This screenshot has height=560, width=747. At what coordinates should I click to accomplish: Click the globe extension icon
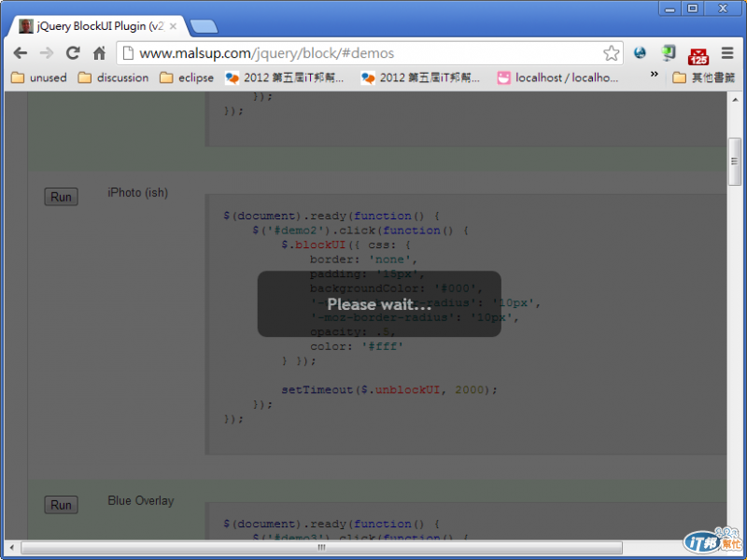[640, 52]
